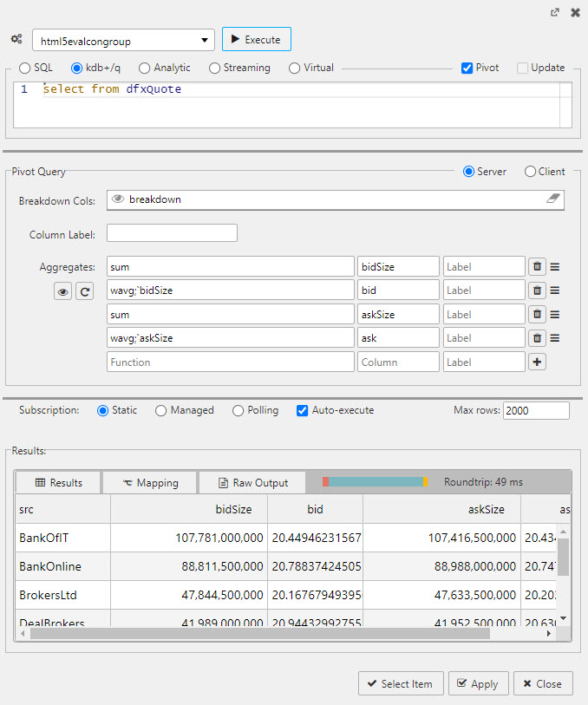Click the refresh aggregates icon button
This screenshot has height=705, width=588.
pyautogui.click(x=84, y=292)
